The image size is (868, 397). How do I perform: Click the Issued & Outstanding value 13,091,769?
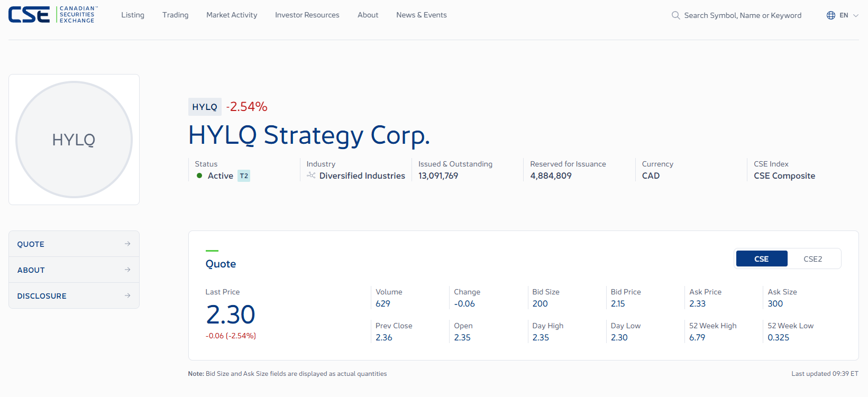pyautogui.click(x=438, y=176)
